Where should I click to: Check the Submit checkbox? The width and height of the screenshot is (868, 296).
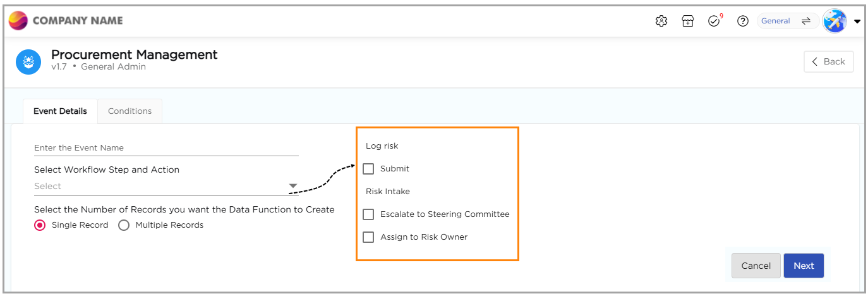(x=368, y=169)
